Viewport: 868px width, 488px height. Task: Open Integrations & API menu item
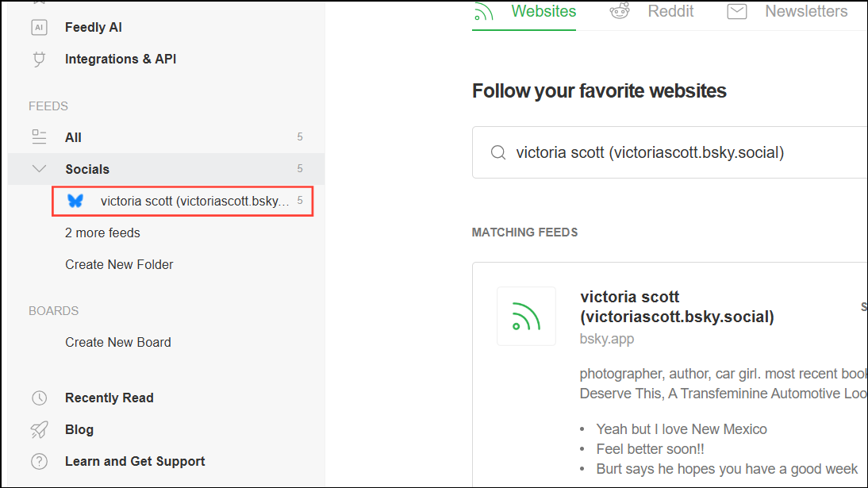pos(120,59)
